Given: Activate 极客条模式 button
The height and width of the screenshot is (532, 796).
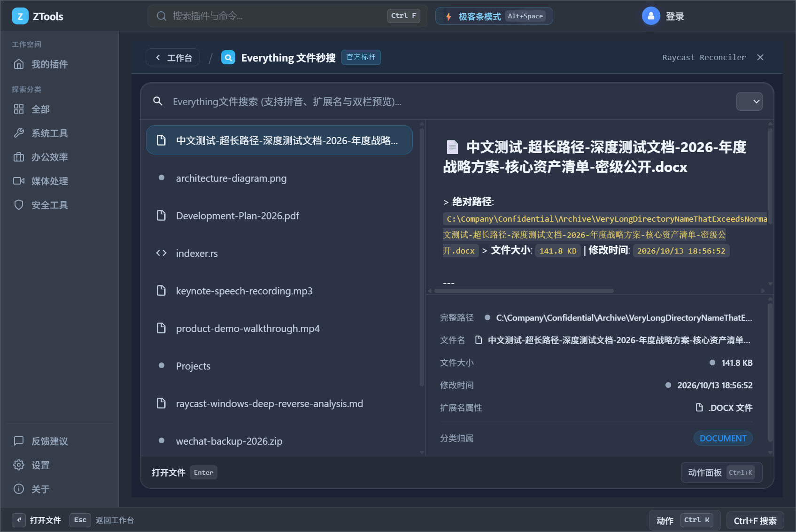Looking at the screenshot, I should (494, 16).
